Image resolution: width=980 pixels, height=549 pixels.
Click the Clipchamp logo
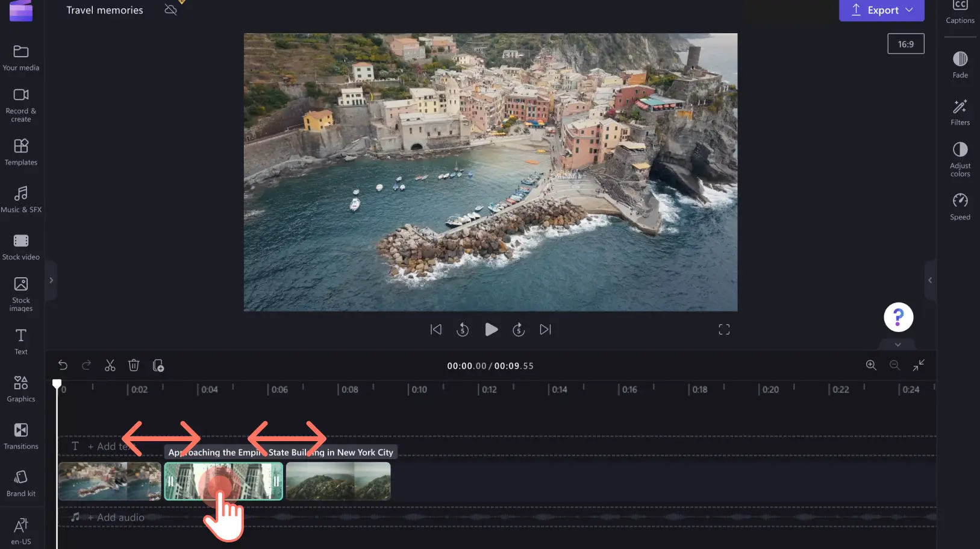(x=21, y=10)
